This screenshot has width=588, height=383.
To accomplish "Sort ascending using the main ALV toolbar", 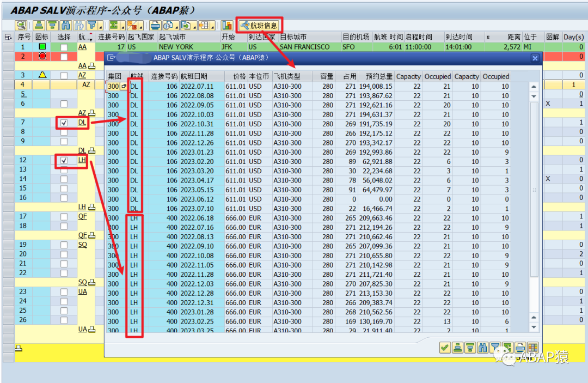I will (x=39, y=26).
